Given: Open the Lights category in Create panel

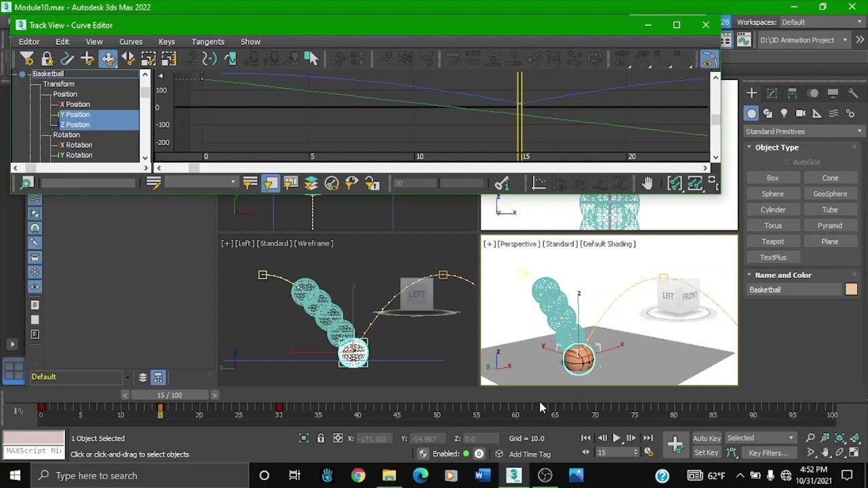Looking at the screenshot, I should pos(784,113).
